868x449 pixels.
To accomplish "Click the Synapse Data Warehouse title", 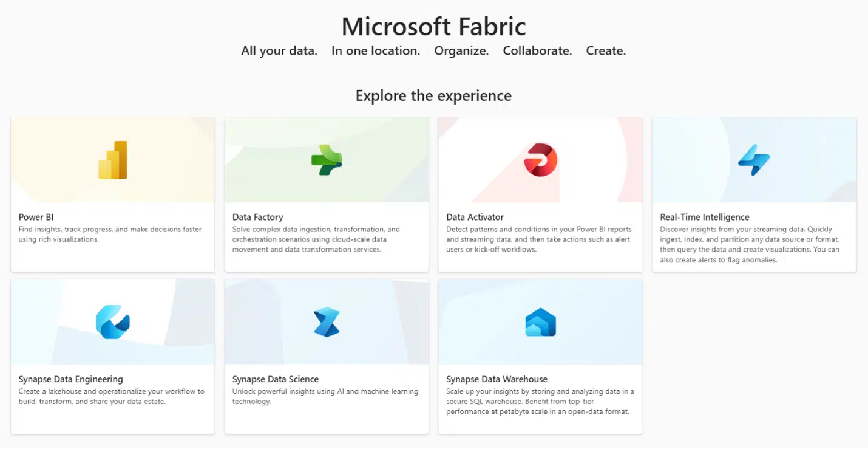I will (497, 379).
